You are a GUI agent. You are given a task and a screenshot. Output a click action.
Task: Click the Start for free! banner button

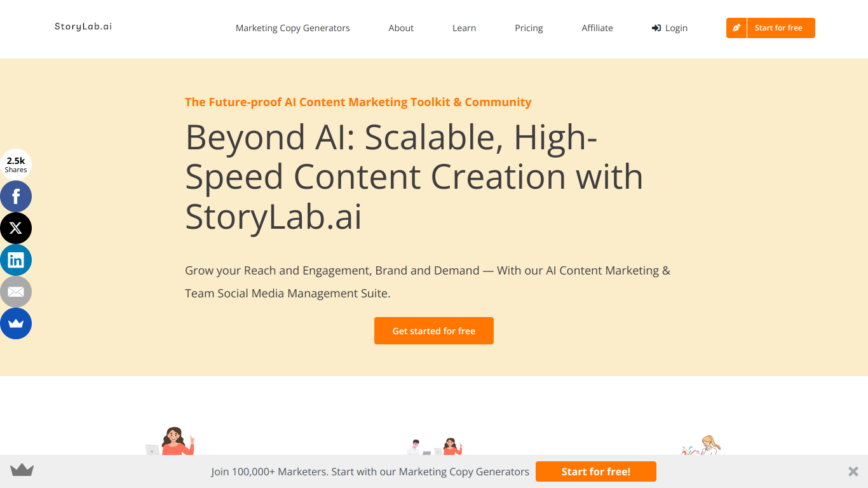point(596,471)
